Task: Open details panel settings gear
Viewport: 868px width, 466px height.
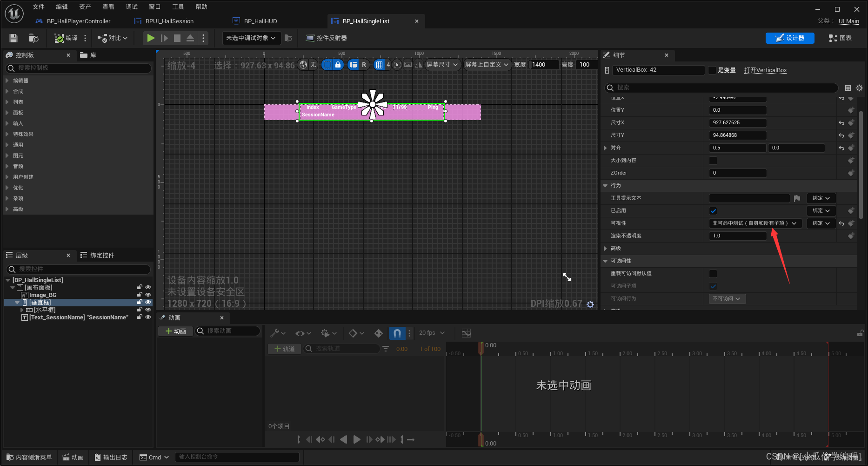Action: click(x=859, y=88)
